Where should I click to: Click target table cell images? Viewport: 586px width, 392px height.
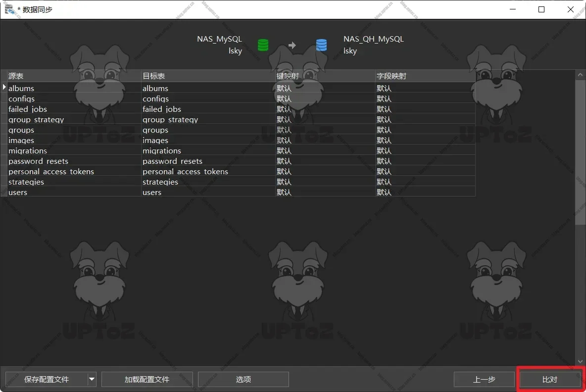click(208, 141)
